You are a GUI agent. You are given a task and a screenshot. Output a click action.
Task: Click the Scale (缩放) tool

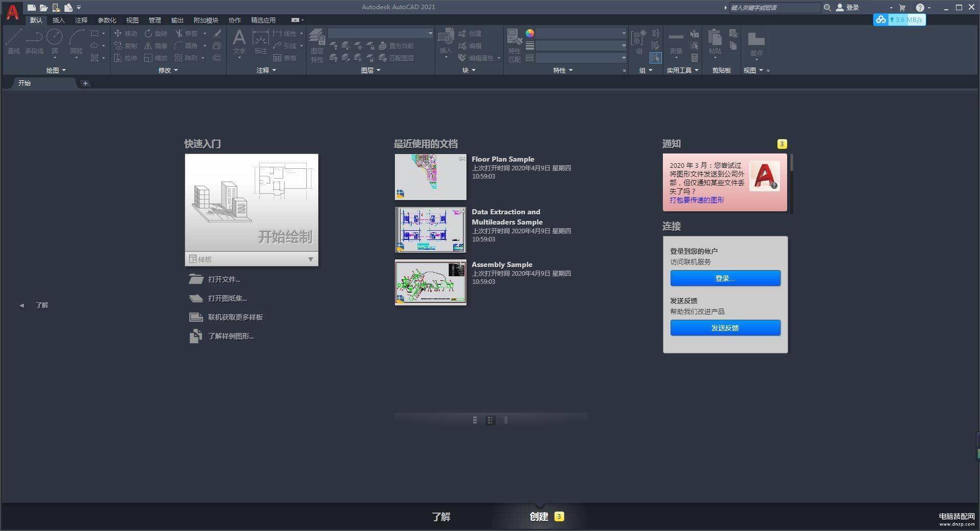pyautogui.click(x=155, y=58)
